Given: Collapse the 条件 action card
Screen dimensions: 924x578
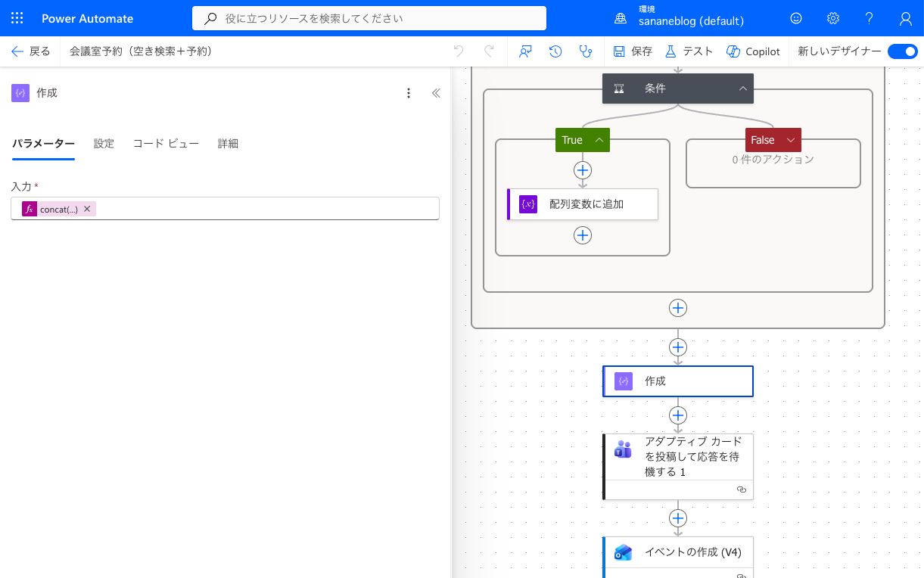Looking at the screenshot, I should [x=743, y=89].
